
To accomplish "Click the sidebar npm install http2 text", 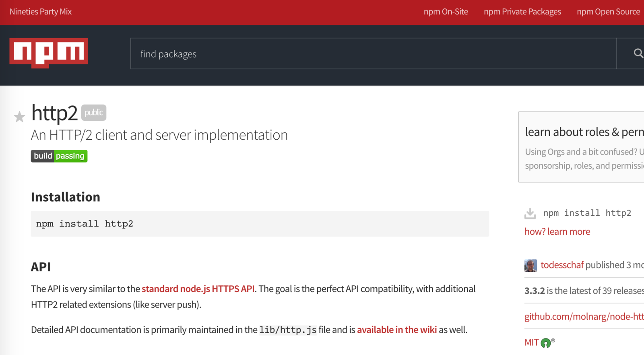I will (x=587, y=213).
